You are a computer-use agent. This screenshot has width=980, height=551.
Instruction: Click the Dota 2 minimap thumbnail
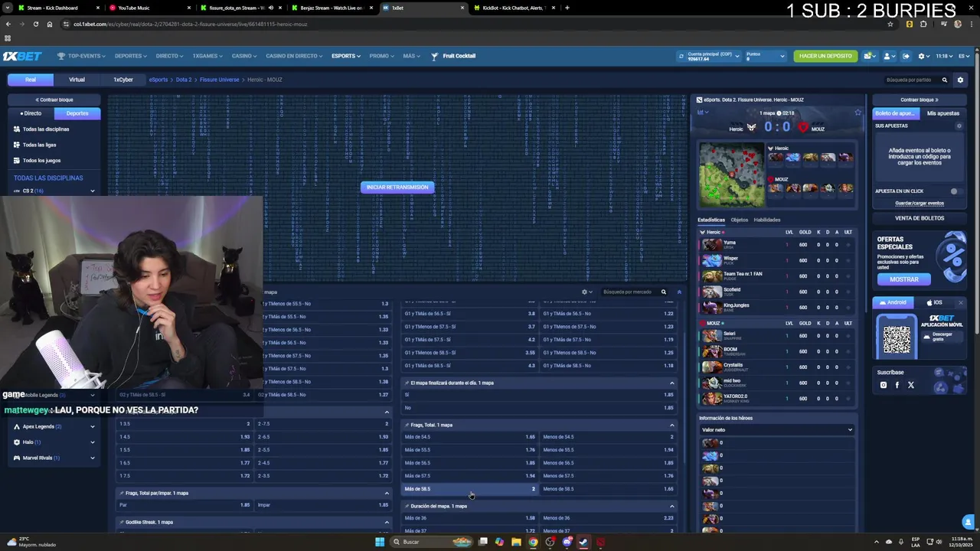732,176
